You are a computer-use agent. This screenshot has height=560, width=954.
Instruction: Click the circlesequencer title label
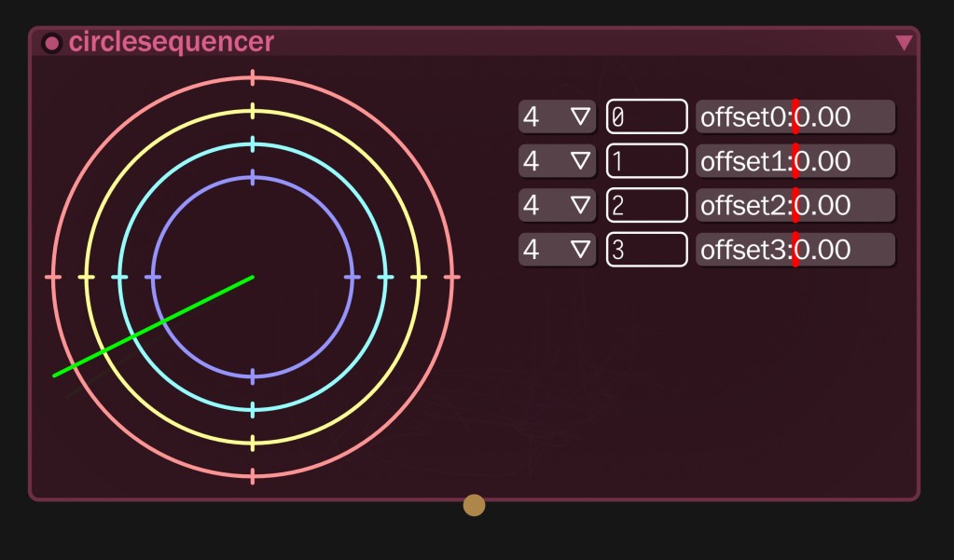(x=171, y=43)
